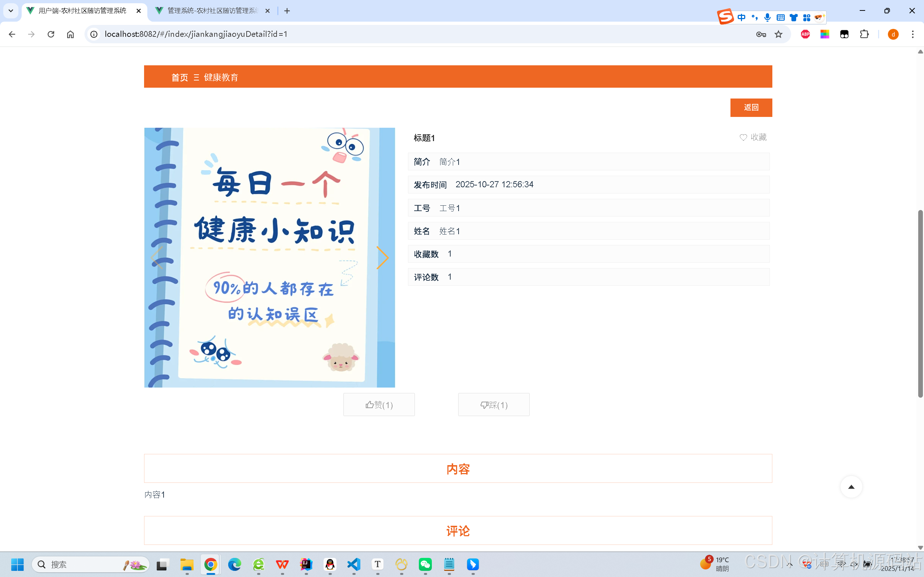Viewport: 924px width, 577px height.
Task: Toggle Sogou input 中 language mode
Action: [x=742, y=18]
